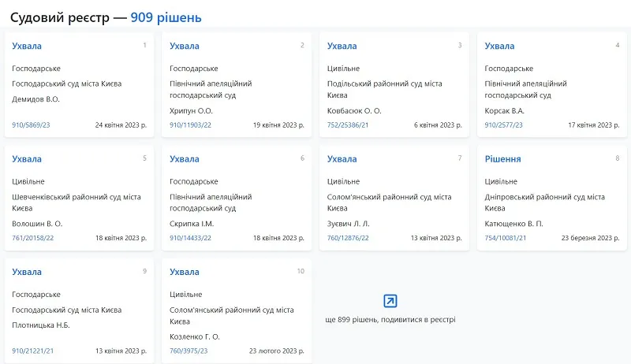
Task: Open case number 910/21221/21
Action: [32, 351]
